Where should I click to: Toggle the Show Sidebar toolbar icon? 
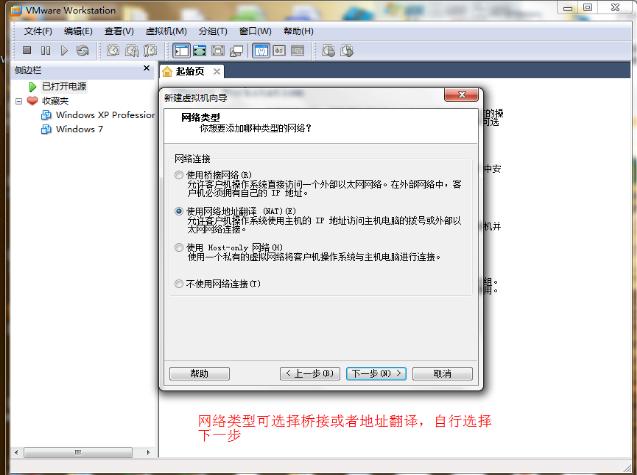[181, 51]
